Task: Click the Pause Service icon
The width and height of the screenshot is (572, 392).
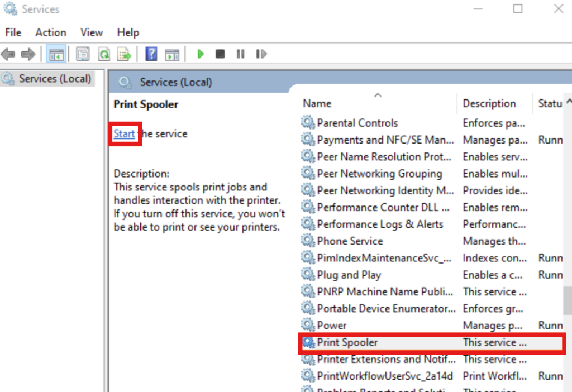Action: click(x=240, y=54)
